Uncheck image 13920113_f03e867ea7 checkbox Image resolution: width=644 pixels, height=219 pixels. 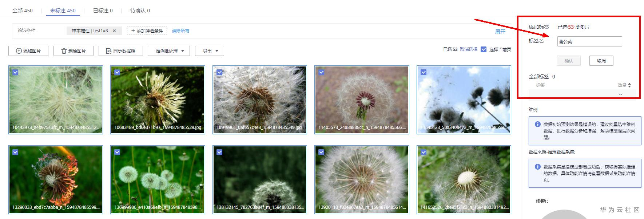pyautogui.click(x=321, y=152)
